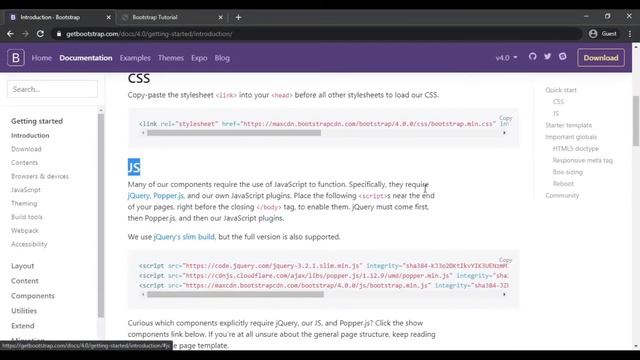Click the lock icon in address bar
640x360 pixels.
click(x=59, y=34)
